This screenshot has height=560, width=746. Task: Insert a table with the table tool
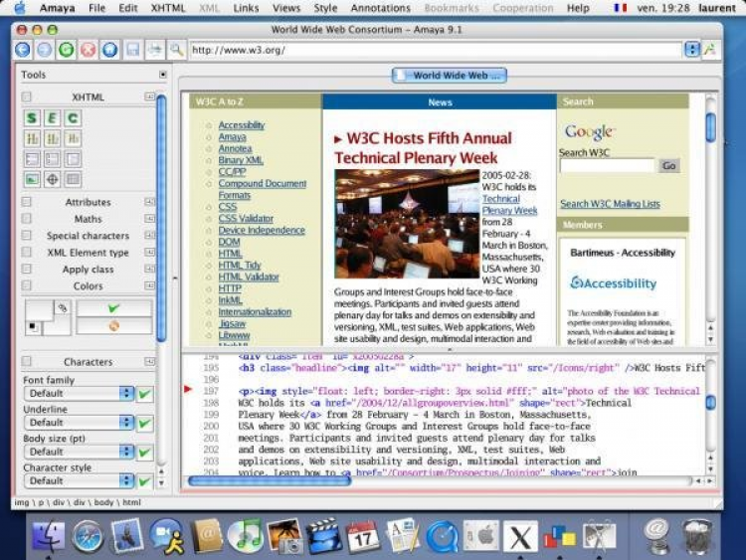[x=73, y=179]
